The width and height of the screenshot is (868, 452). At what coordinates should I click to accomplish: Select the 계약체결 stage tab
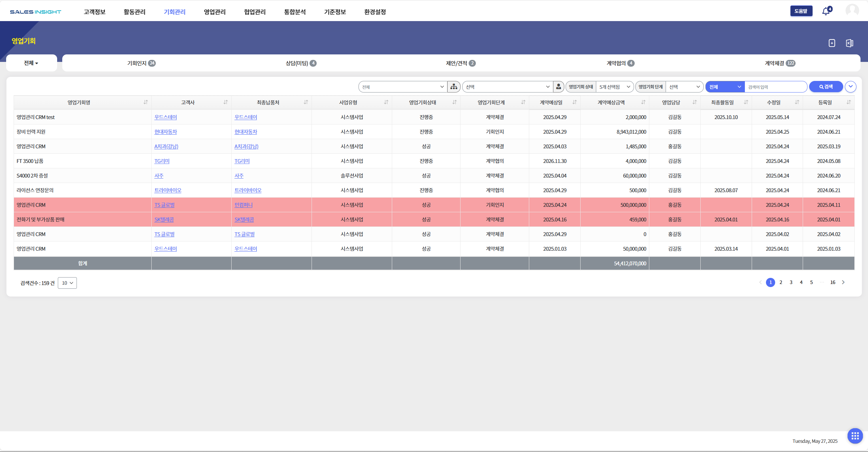pyautogui.click(x=780, y=63)
